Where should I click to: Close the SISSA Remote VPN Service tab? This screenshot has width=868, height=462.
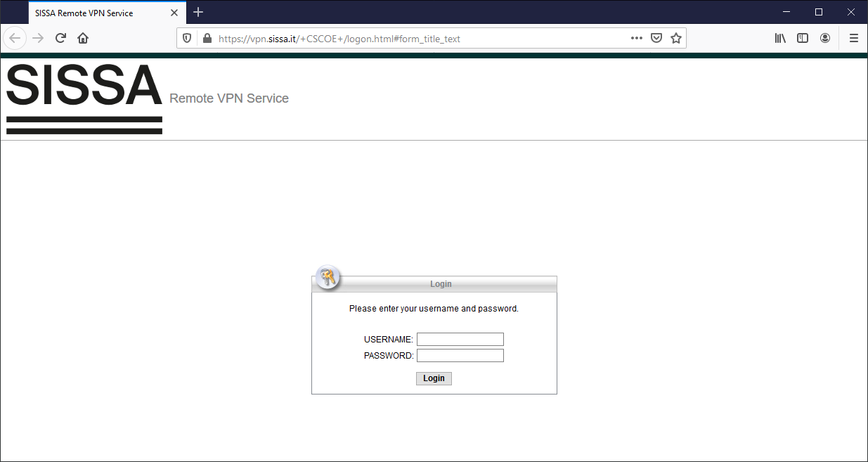click(174, 13)
